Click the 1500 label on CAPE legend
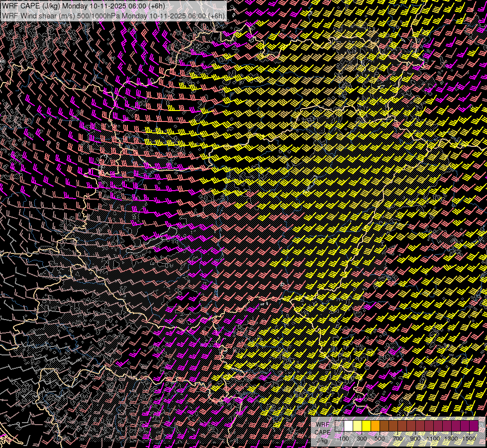 [x=469, y=439]
